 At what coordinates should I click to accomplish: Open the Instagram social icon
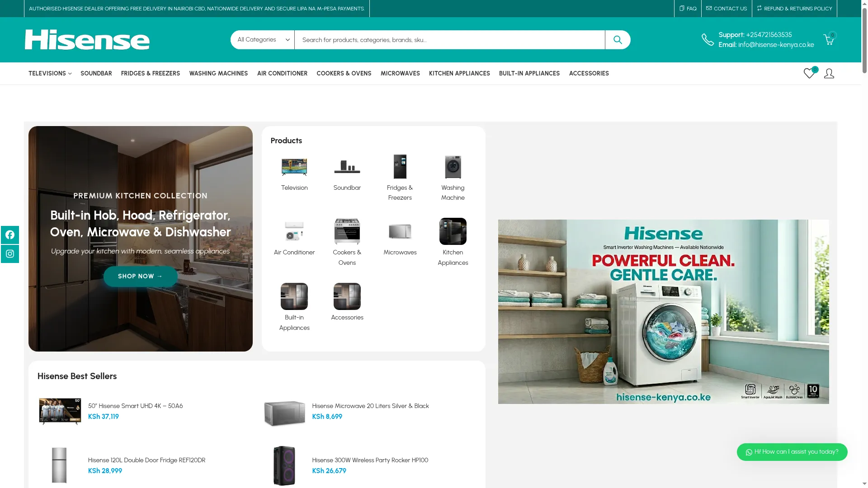10,254
